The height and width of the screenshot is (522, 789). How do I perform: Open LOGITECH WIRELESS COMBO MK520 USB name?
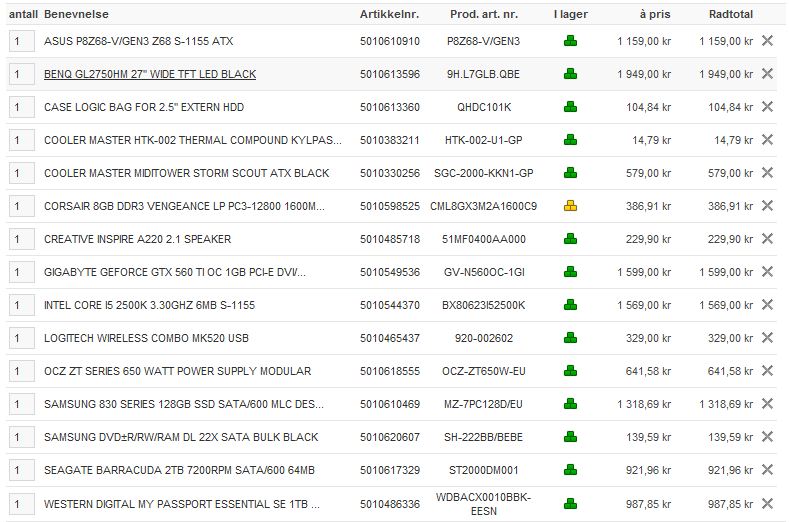146,338
